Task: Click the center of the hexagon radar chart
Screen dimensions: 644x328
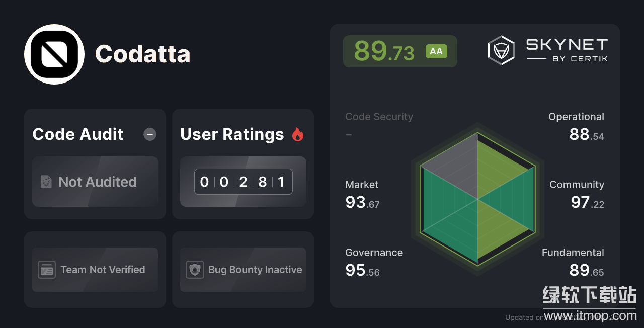Action: pos(477,199)
